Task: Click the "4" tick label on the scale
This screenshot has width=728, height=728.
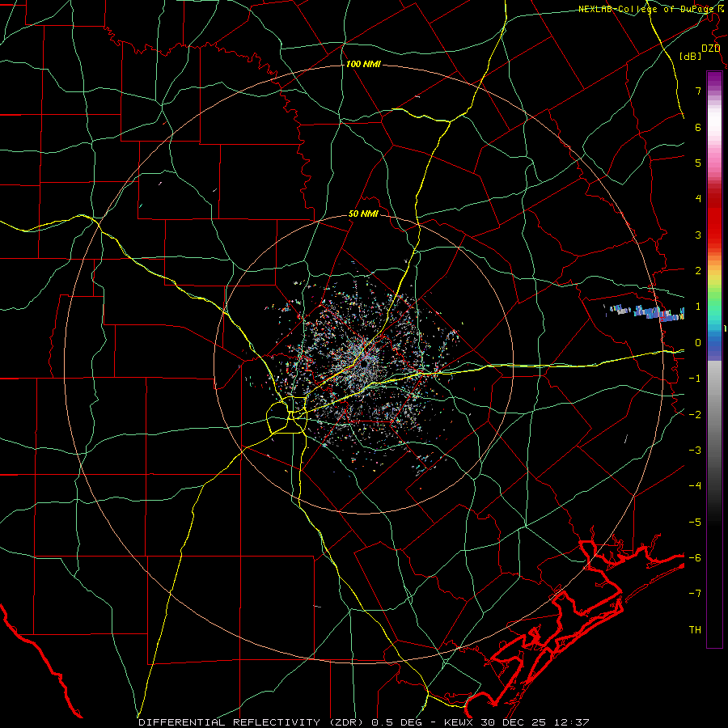Action: (x=698, y=198)
